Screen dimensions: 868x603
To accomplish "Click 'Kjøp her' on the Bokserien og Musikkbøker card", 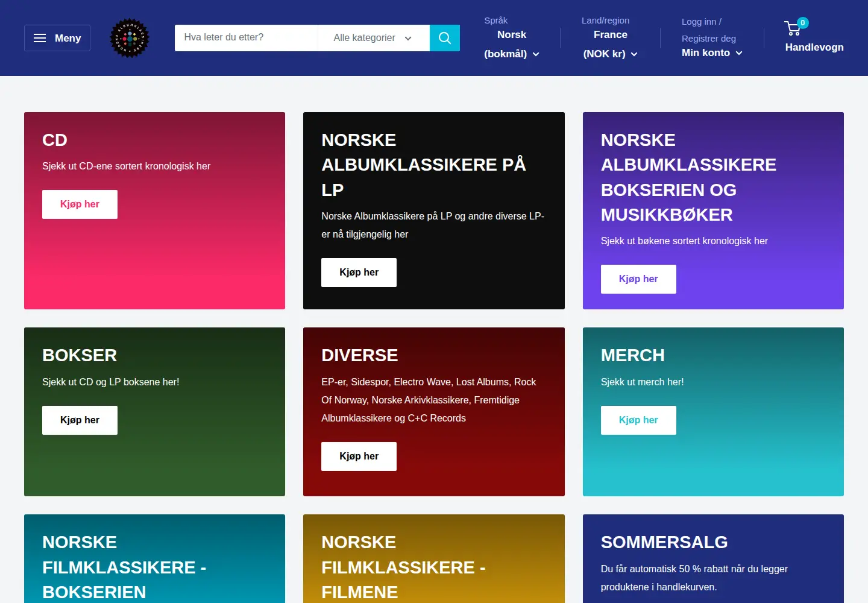I will (x=638, y=279).
